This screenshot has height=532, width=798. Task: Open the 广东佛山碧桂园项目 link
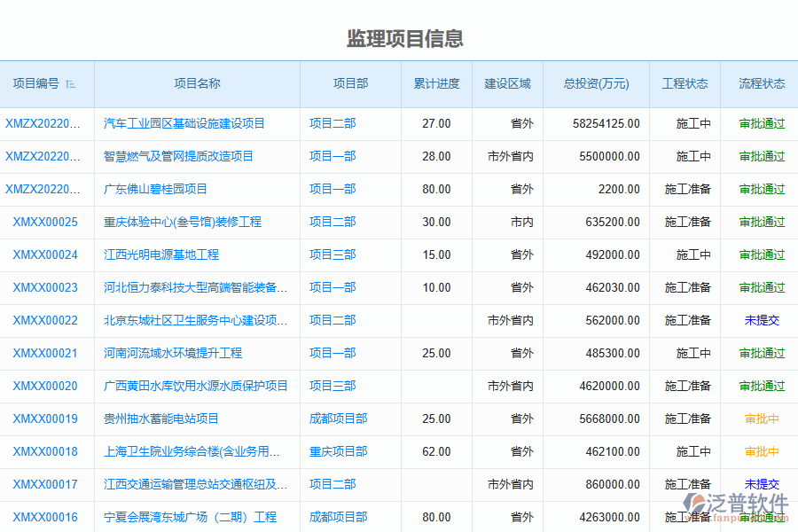point(155,189)
